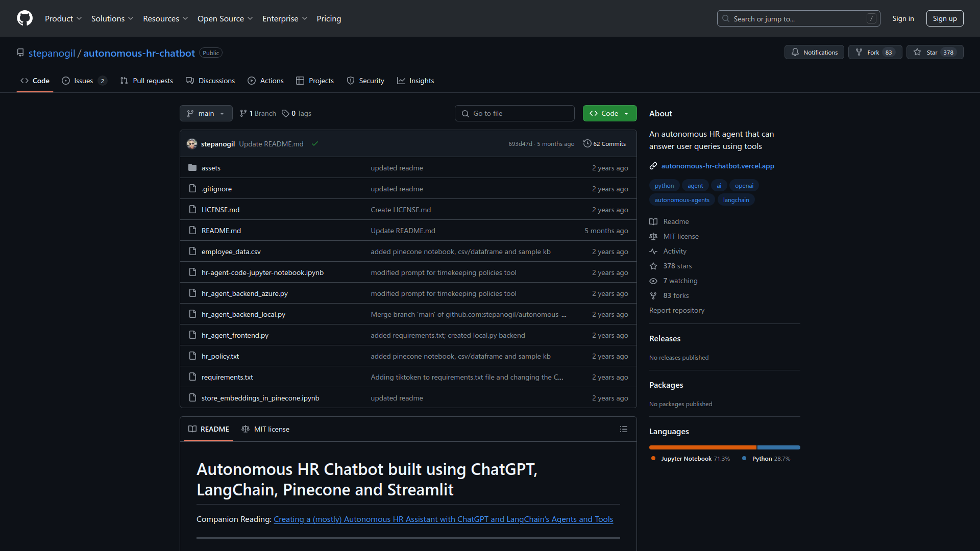
Task: Click the orange Jupyter Notebook language bar
Action: click(x=703, y=447)
